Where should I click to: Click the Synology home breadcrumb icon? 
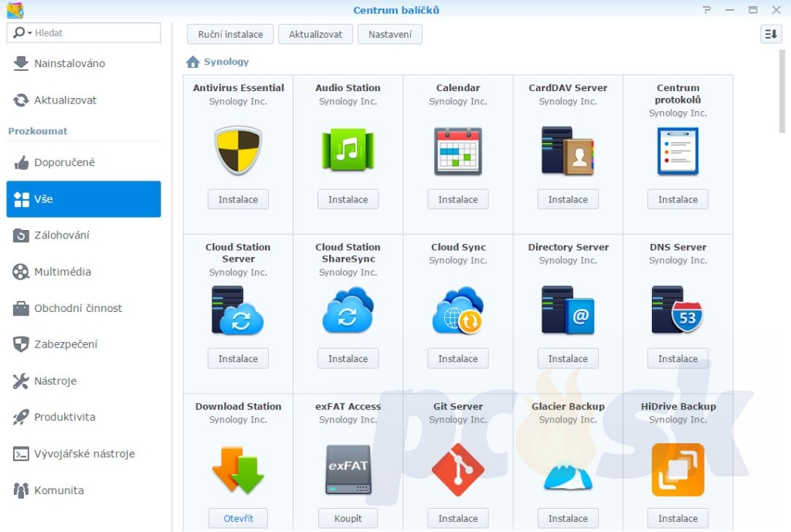[x=192, y=62]
